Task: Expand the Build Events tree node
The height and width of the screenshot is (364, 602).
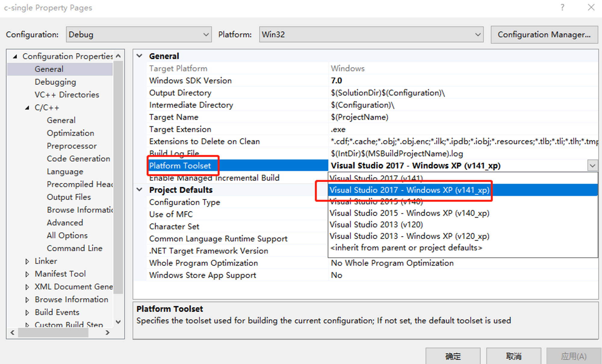Action: pyautogui.click(x=27, y=313)
